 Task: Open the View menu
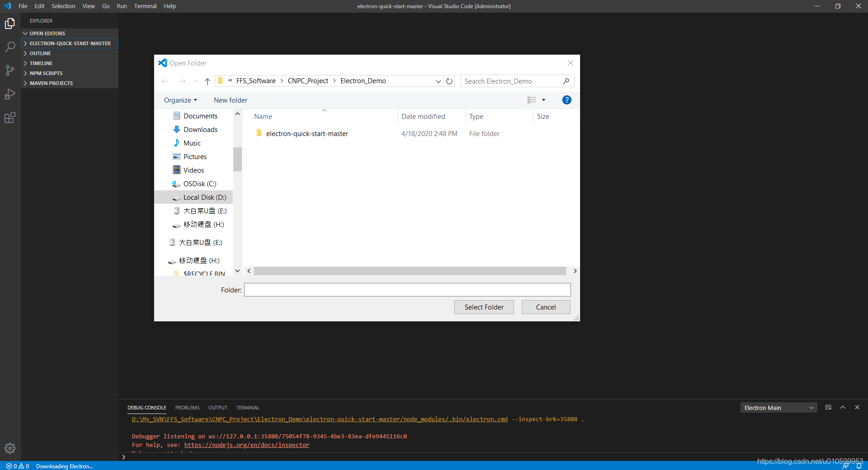click(89, 6)
